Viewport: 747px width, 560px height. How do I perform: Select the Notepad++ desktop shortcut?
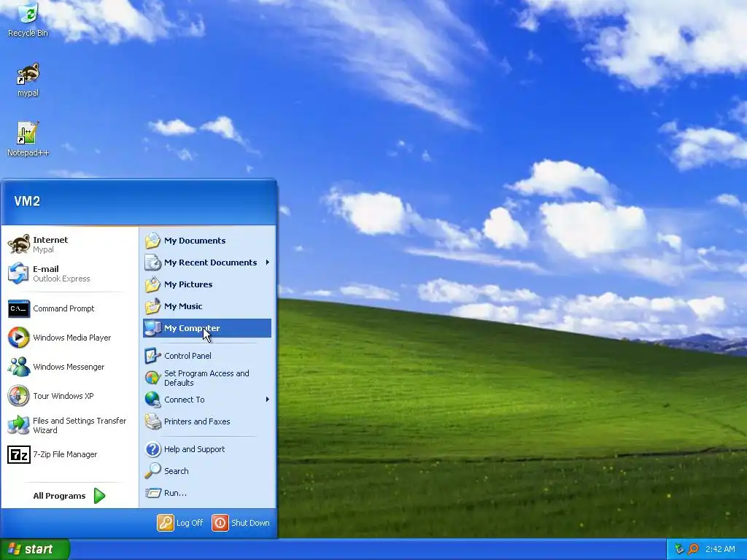click(28, 139)
